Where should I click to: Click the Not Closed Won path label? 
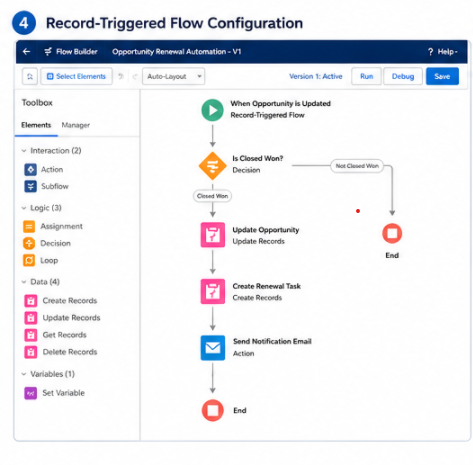click(x=357, y=166)
